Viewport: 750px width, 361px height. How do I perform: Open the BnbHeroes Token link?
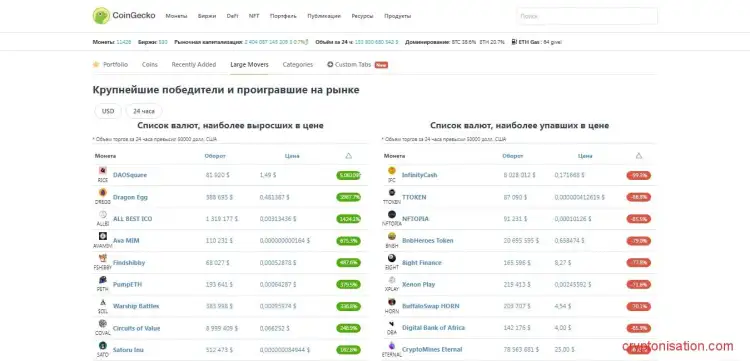pos(428,241)
